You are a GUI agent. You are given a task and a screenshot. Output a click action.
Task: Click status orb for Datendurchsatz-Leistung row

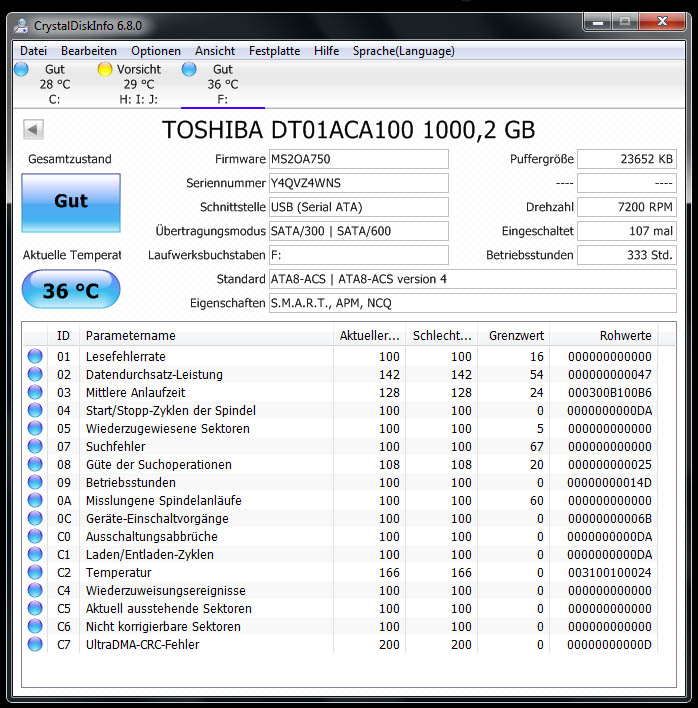[35, 374]
